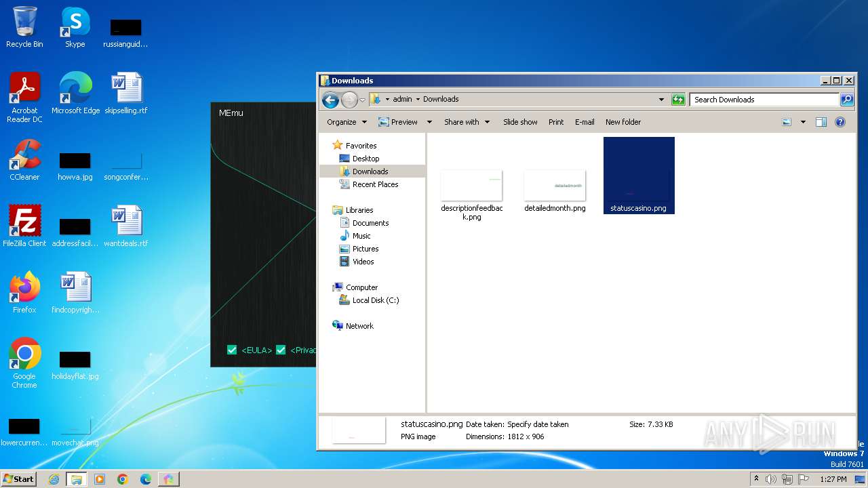Screen dimensions: 868x488
Task: Open the address bar history dropdown
Action: 661,100
